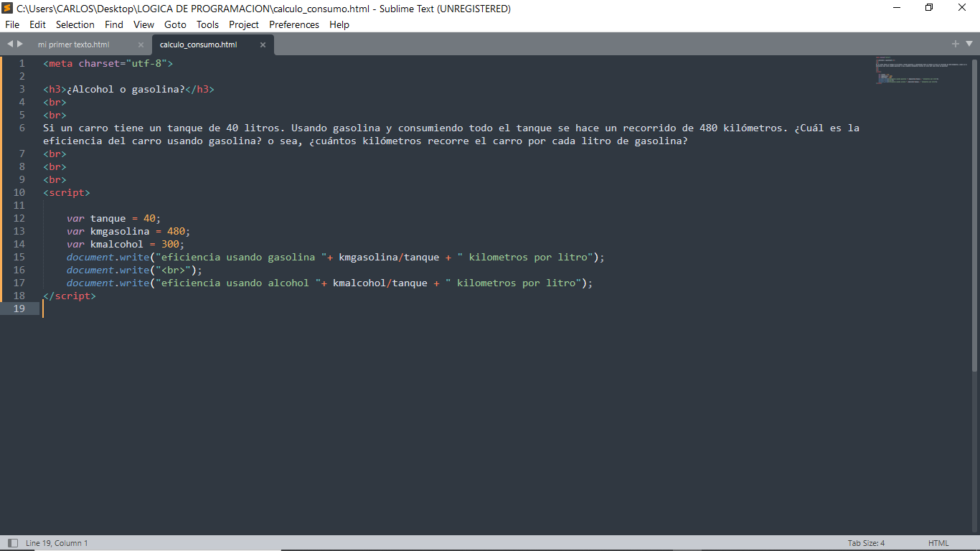Viewport: 980px width, 551px height.
Task: Go to previous tab with left arrow
Action: (10, 44)
